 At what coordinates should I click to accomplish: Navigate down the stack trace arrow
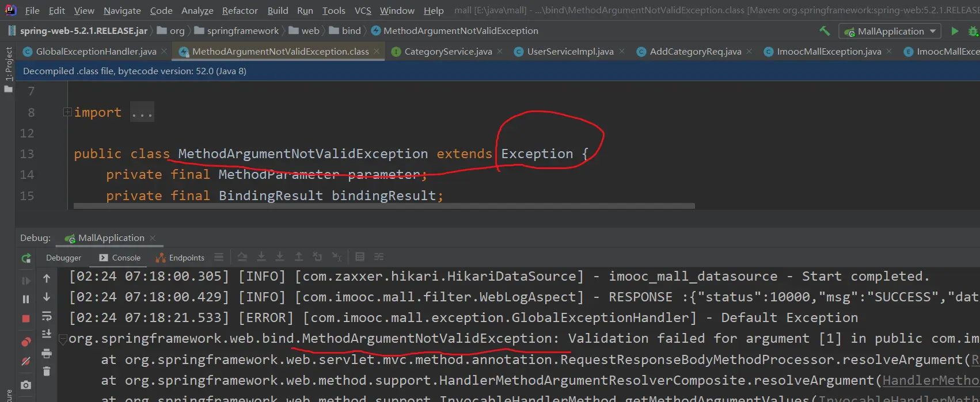pyautogui.click(x=47, y=297)
